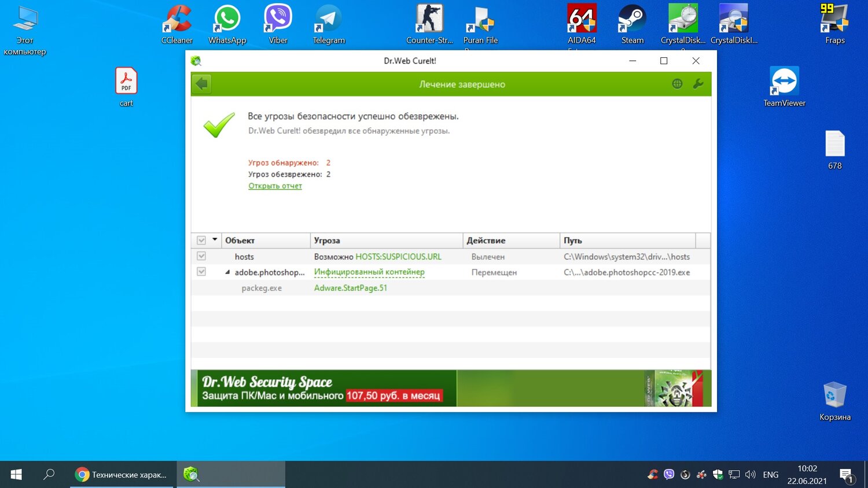Select the TeamViewer desktop shortcut

point(784,87)
